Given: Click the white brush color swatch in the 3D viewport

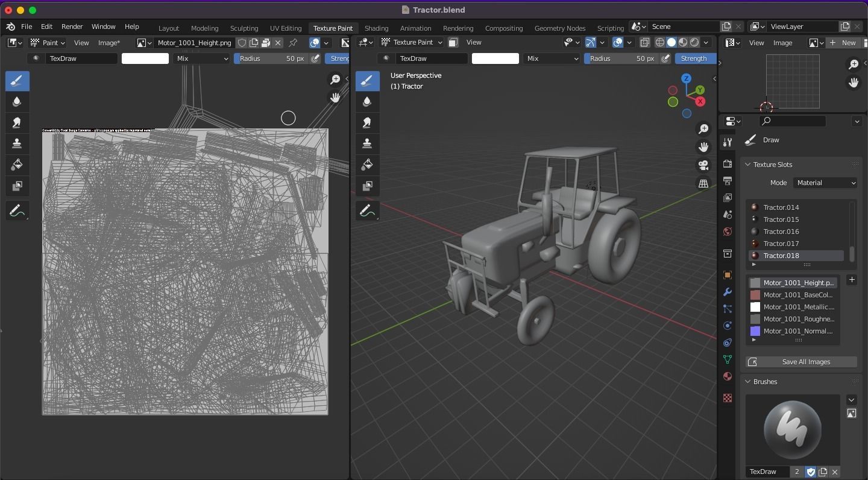Looking at the screenshot, I should 495,58.
